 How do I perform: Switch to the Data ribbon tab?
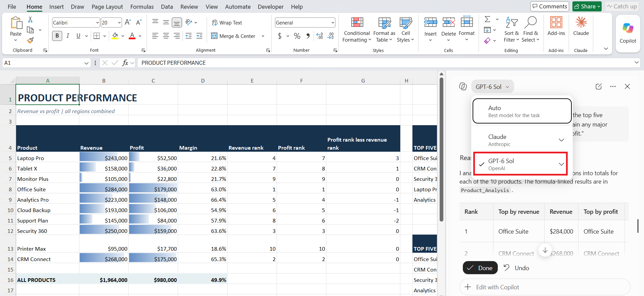(167, 7)
